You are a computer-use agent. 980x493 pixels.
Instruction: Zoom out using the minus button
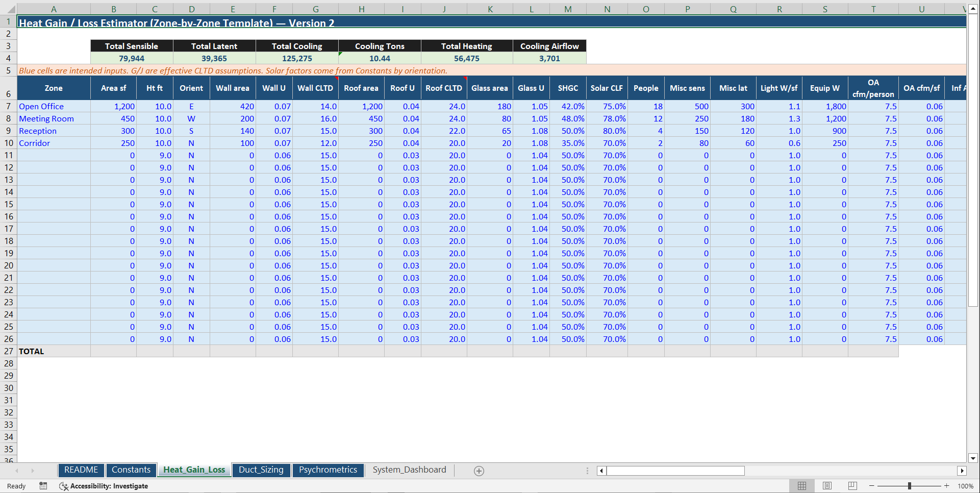coord(872,485)
